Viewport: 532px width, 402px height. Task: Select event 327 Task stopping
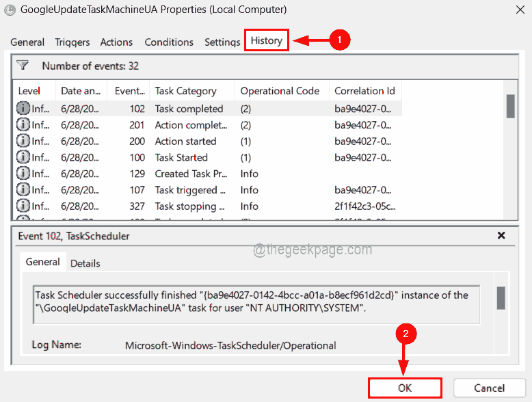point(209,206)
